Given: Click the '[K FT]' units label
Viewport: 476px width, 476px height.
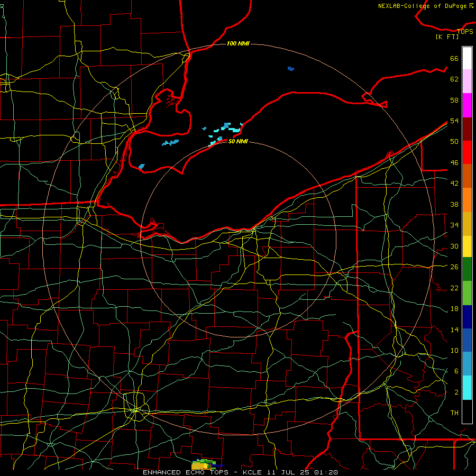Looking at the screenshot, I should tap(447, 36).
